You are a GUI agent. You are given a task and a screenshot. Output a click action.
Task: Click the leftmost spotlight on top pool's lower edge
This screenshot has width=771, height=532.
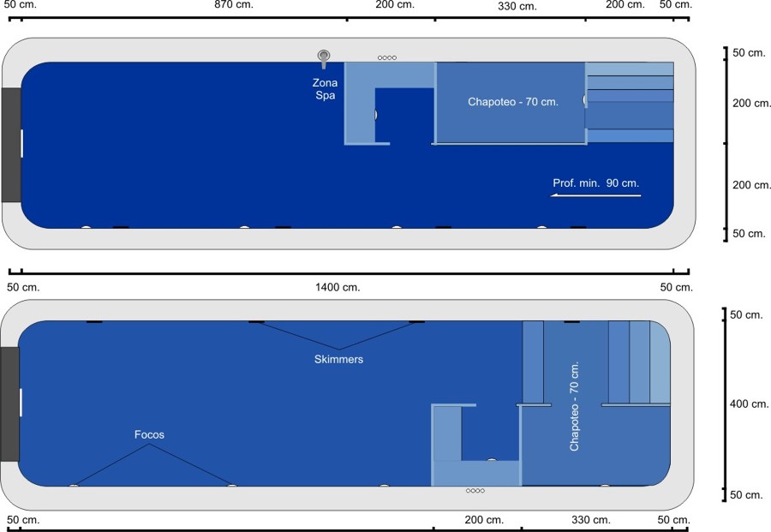tap(86, 228)
